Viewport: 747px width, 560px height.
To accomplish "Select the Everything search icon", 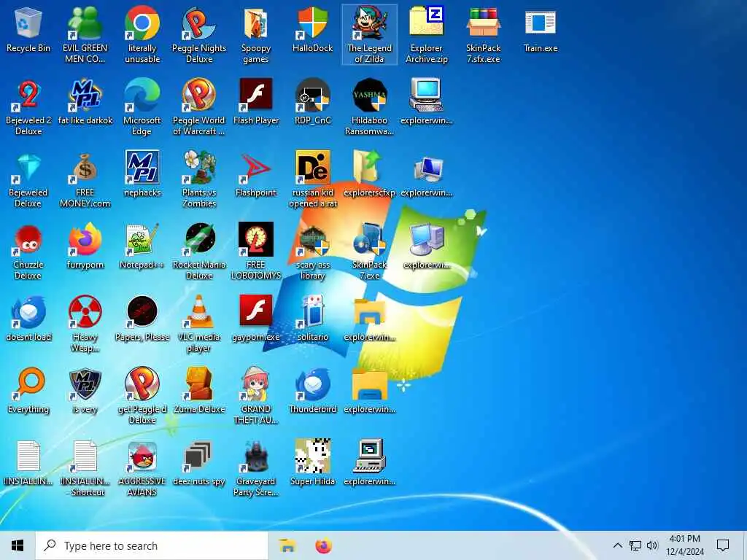I will click(28, 384).
